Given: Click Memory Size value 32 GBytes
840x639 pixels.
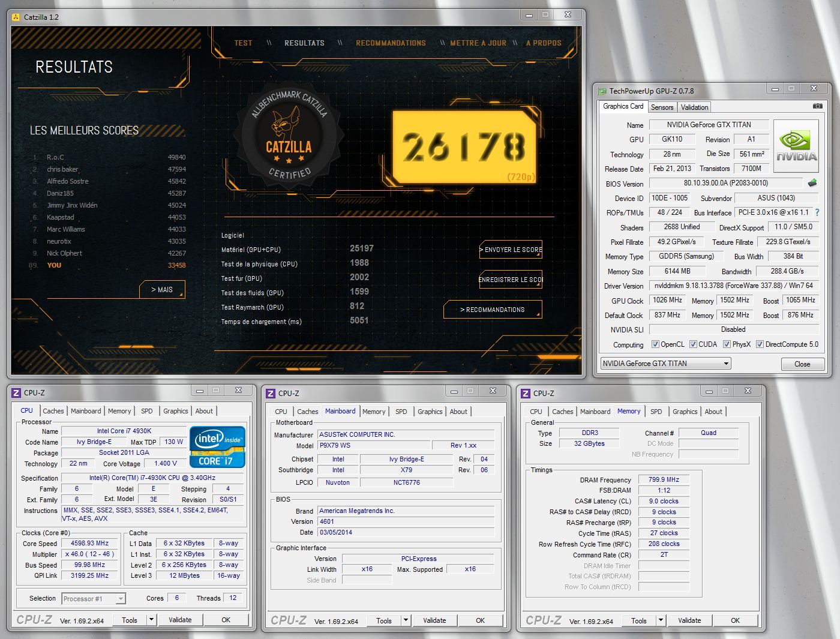Looking at the screenshot, I should (589, 443).
